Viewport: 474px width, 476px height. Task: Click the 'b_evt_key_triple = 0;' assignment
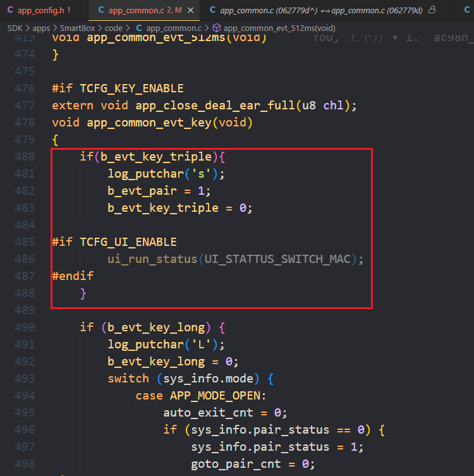180,208
